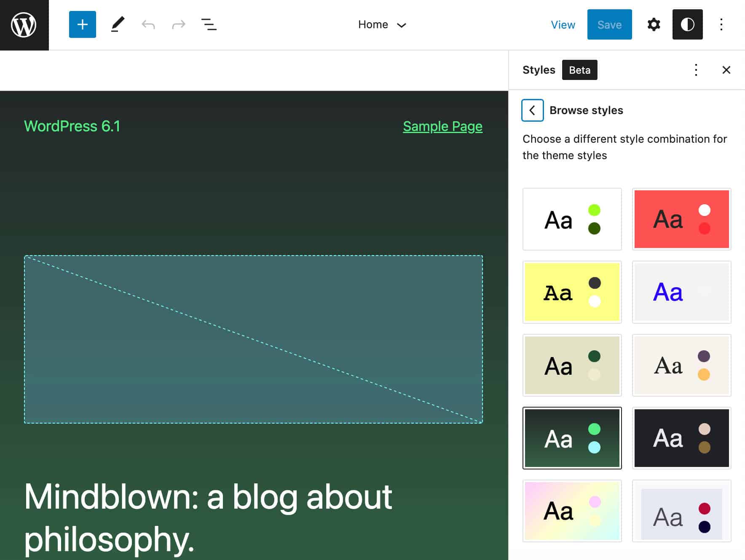Go back from Browse styles
Screen dimensions: 745x560
click(x=532, y=110)
